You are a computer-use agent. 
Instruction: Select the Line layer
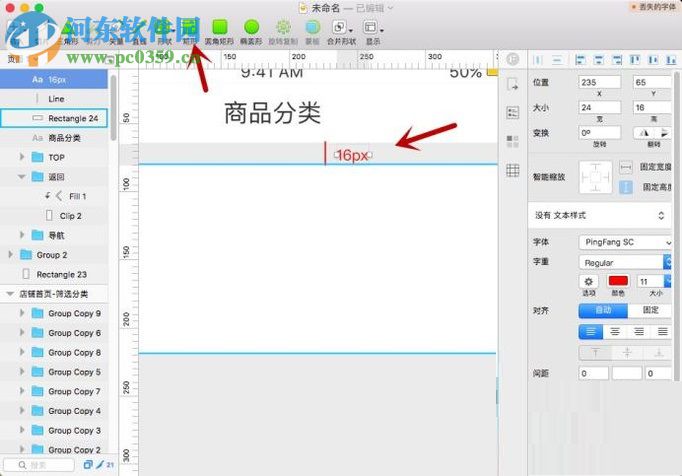click(54, 99)
